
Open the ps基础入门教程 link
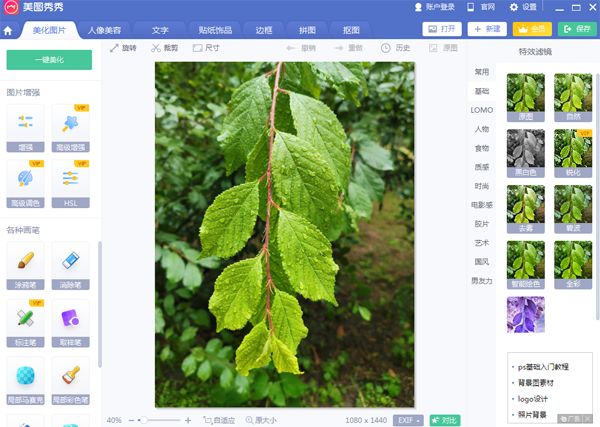coord(543,367)
